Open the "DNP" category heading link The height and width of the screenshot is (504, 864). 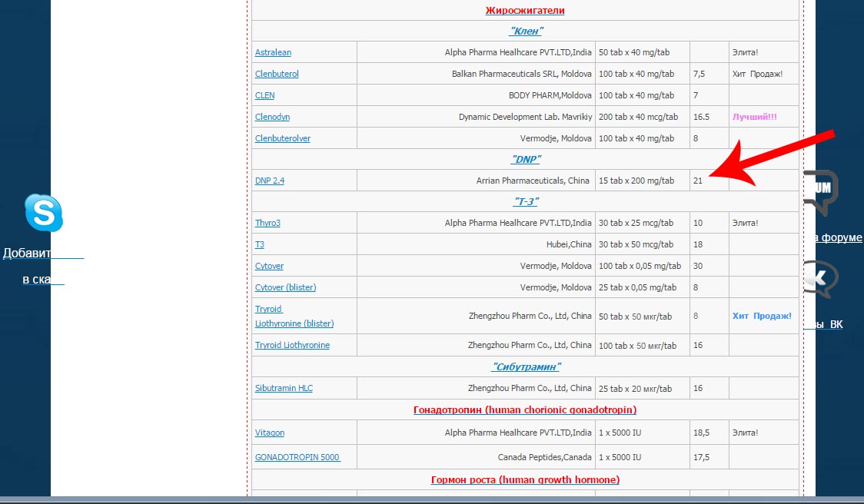click(526, 159)
